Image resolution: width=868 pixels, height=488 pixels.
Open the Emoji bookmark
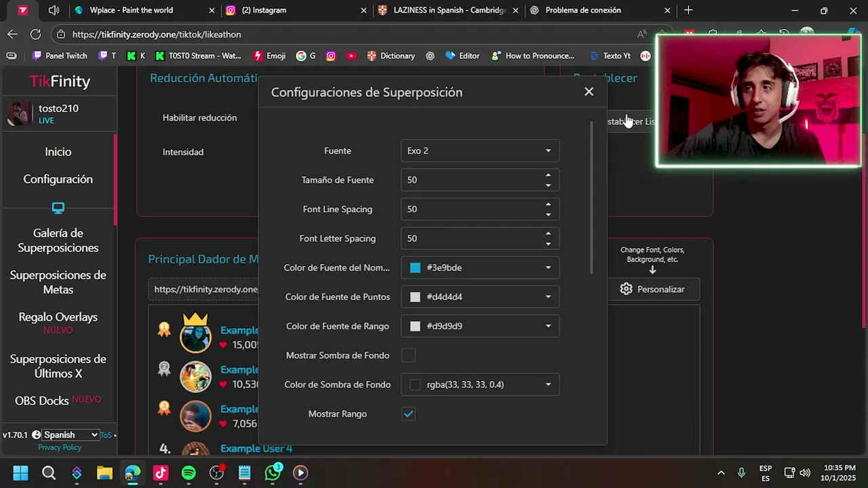(269, 56)
